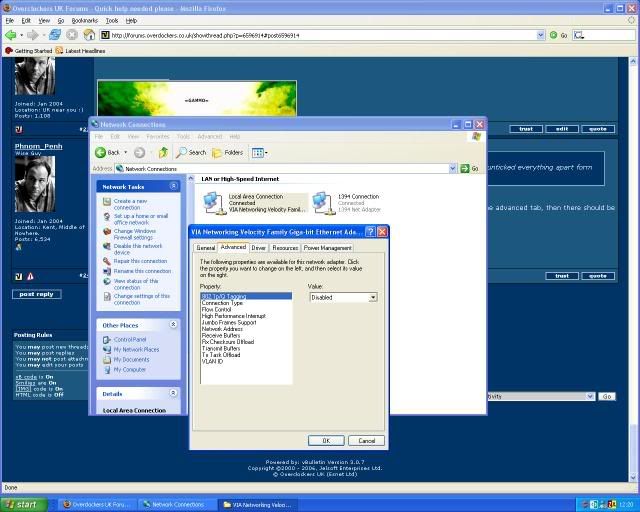Click View status of this connection
The image size is (640, 512).
(136, 284)
